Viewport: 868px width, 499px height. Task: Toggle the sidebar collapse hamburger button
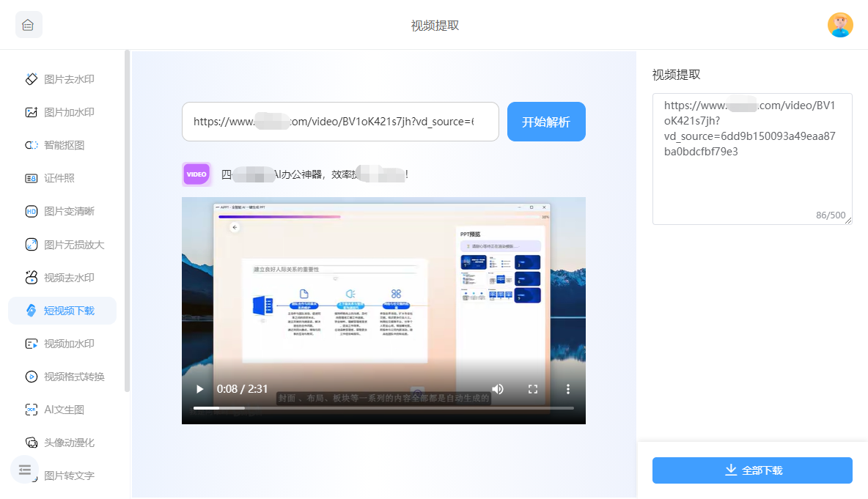coord(25,470)
